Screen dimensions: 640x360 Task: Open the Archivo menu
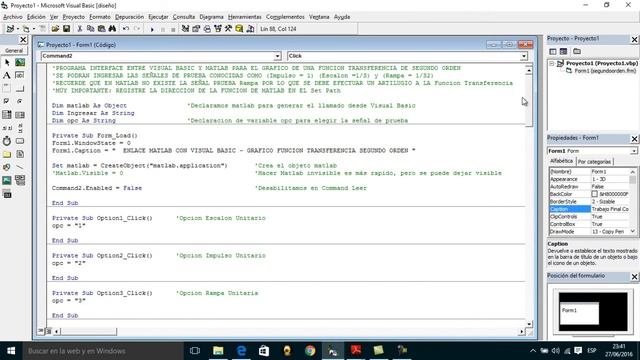pyautogui.click(x=13, y=17)
